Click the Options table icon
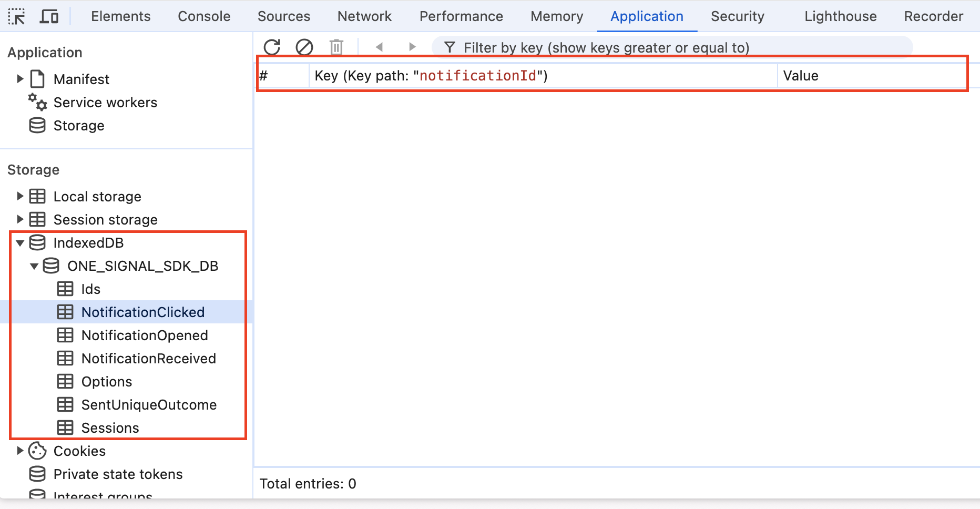This screenshot has height=509, width=980. 65,381
